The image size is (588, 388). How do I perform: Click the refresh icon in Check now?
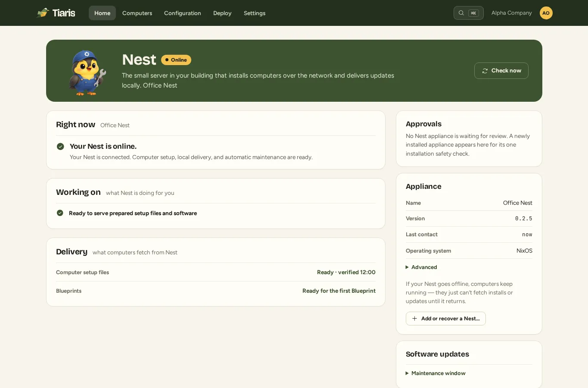(485, 71)
